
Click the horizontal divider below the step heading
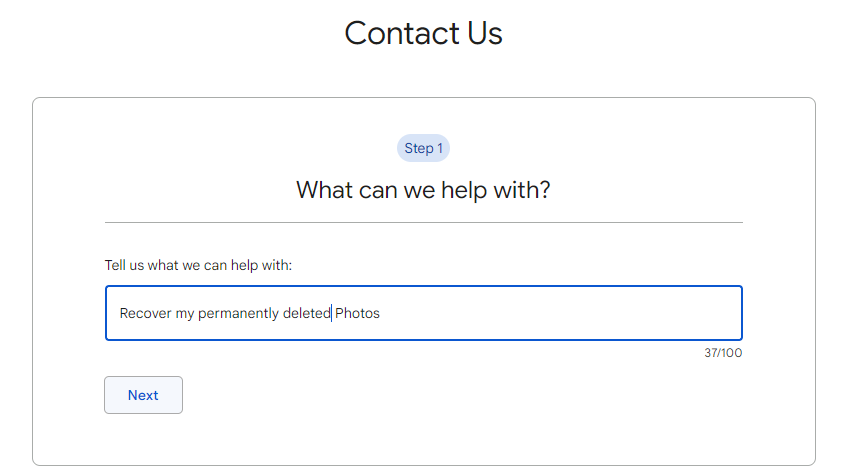coord(423,222)
